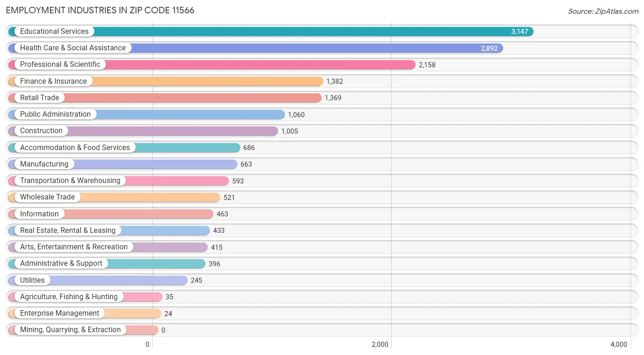Click the 463 value label
The height and width of the screenshot is (355, 644).
tap(222, 214)
